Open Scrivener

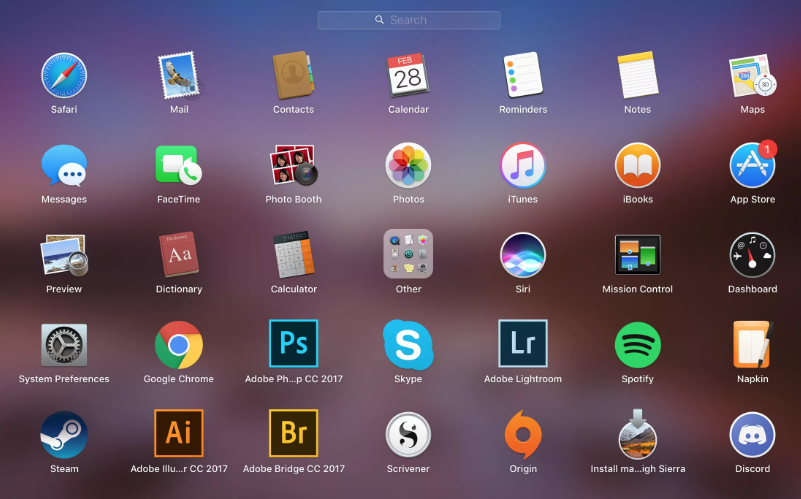pos(408,435)
